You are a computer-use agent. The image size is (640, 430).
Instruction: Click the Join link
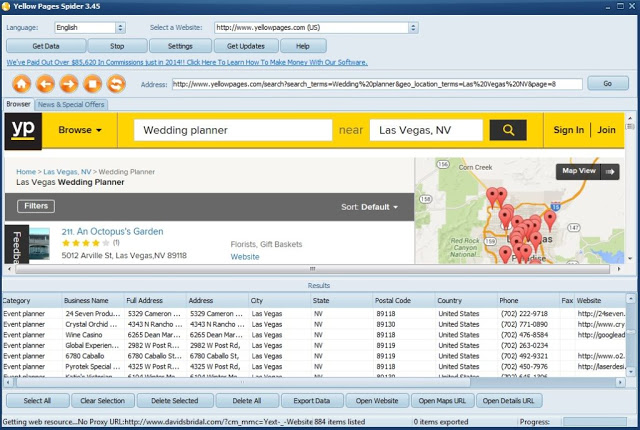pyautogui.click(x=606, y=130)
